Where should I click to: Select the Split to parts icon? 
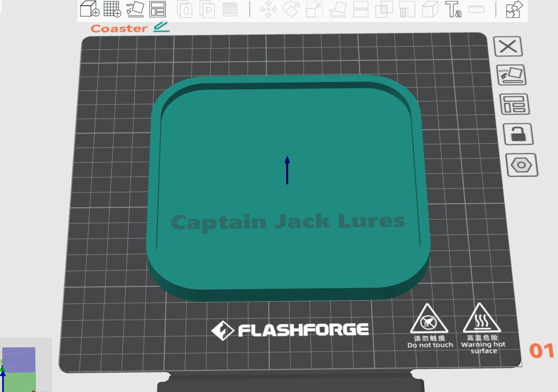pos(208,10)
